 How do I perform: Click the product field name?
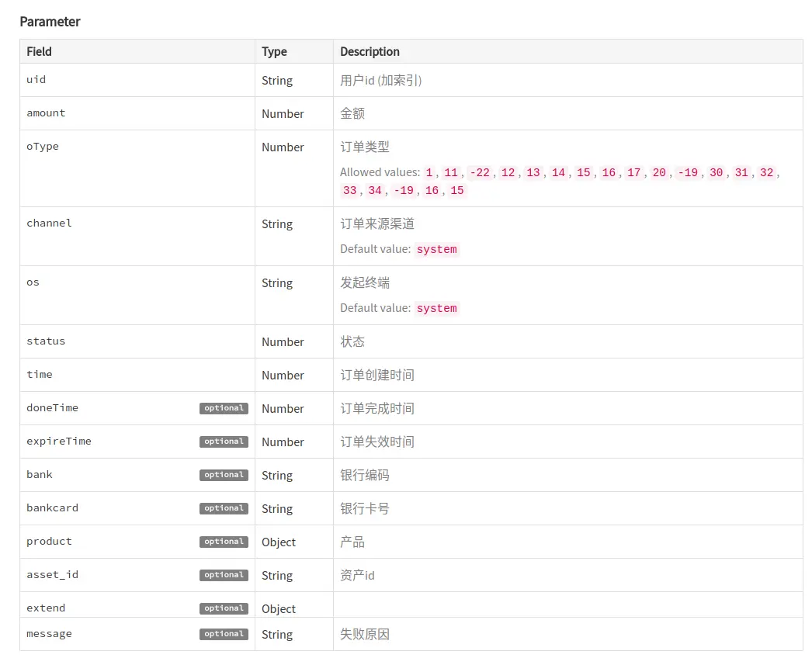point(49,542)
